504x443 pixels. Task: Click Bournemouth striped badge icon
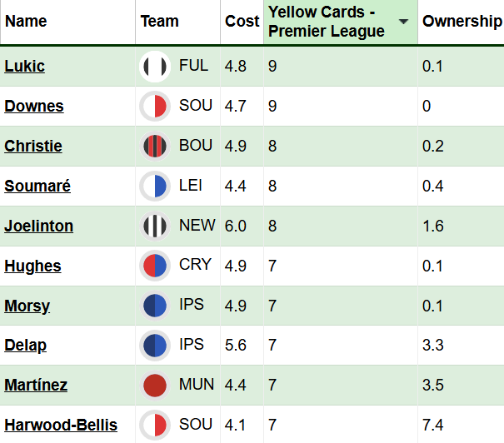pos(154,147)
